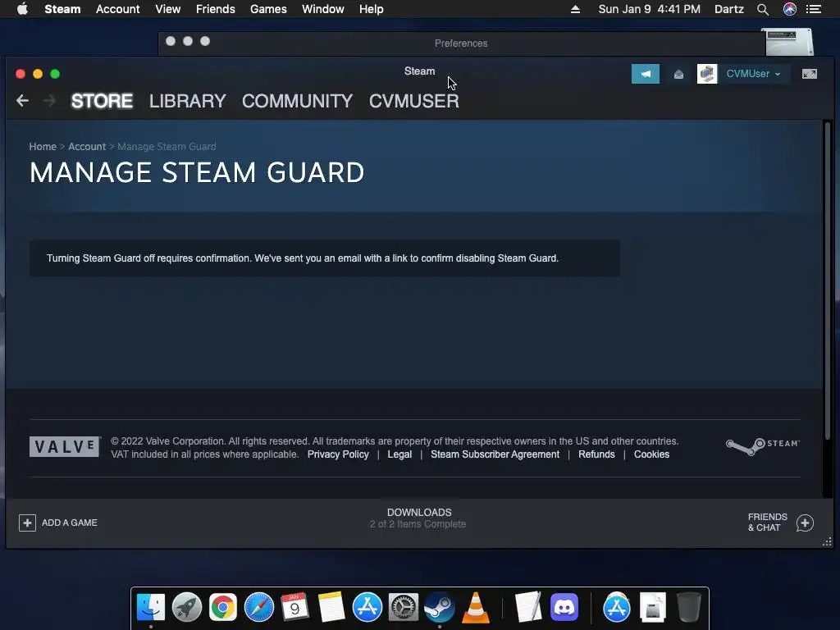Open the Trash in the Dock
The image size is (840, 630).
point(688,607)
